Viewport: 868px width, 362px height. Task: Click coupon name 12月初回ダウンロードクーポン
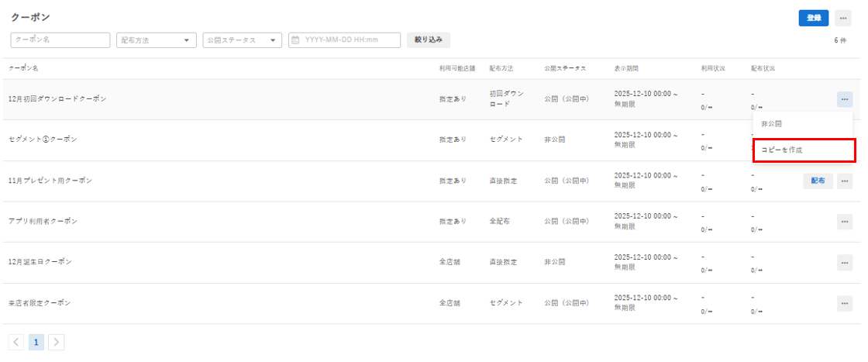57,99
